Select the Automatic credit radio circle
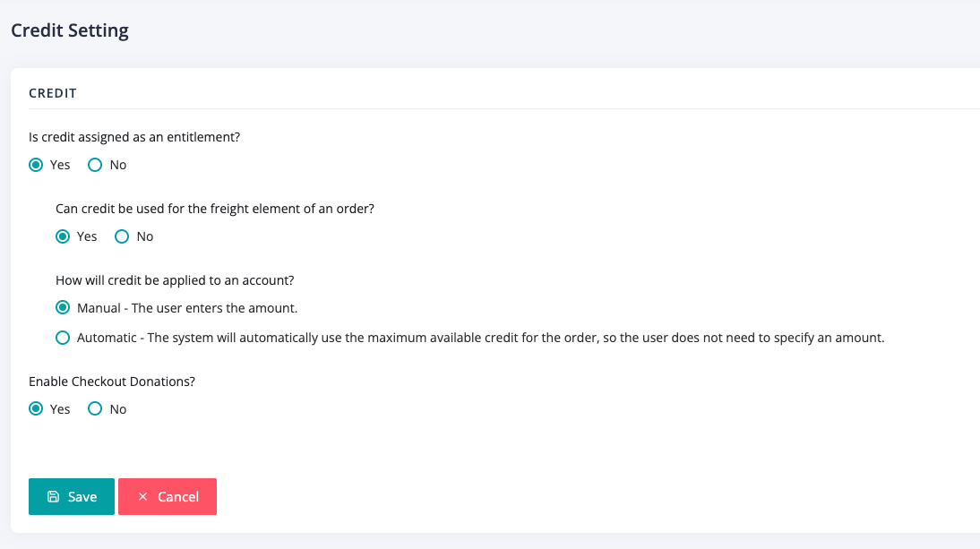Screen dimensions: 980x549 click(63, 338)
